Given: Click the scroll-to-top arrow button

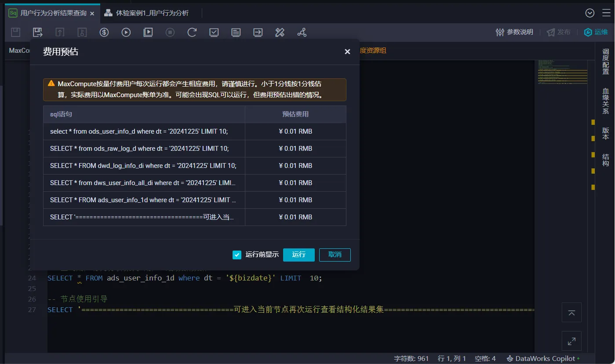Looking at the screenshot, I should (x=571, y=313).
